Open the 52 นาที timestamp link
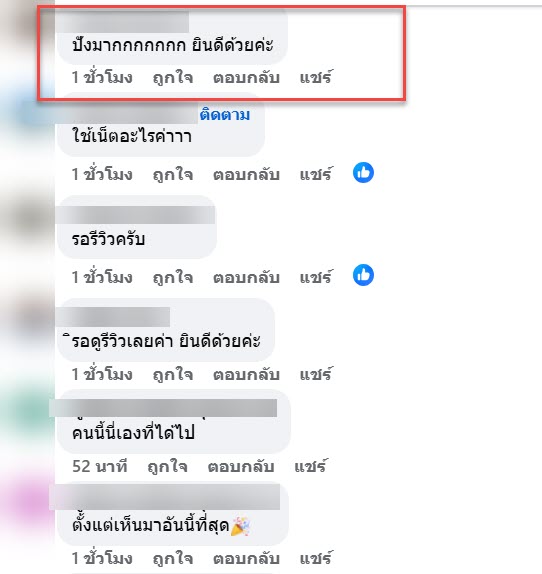542x574 pixels. (x=100, y=467)
